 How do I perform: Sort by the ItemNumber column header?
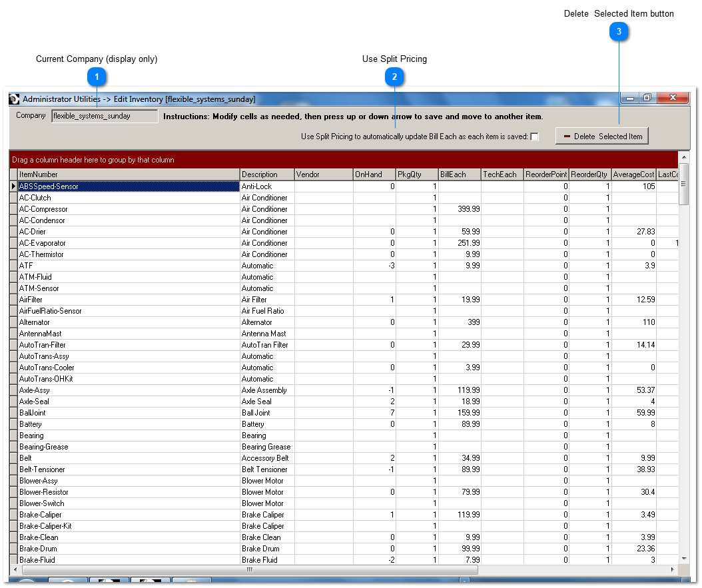[129, 174]
